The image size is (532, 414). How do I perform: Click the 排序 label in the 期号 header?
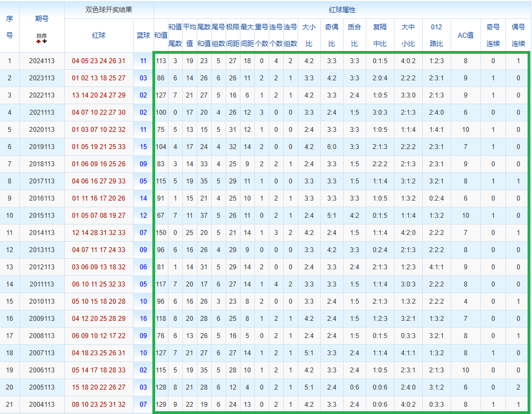click(42, 35)
